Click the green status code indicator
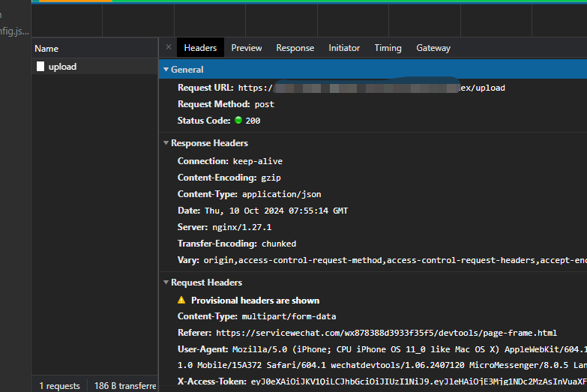587x392 pixels. click(x=238, y=120)
